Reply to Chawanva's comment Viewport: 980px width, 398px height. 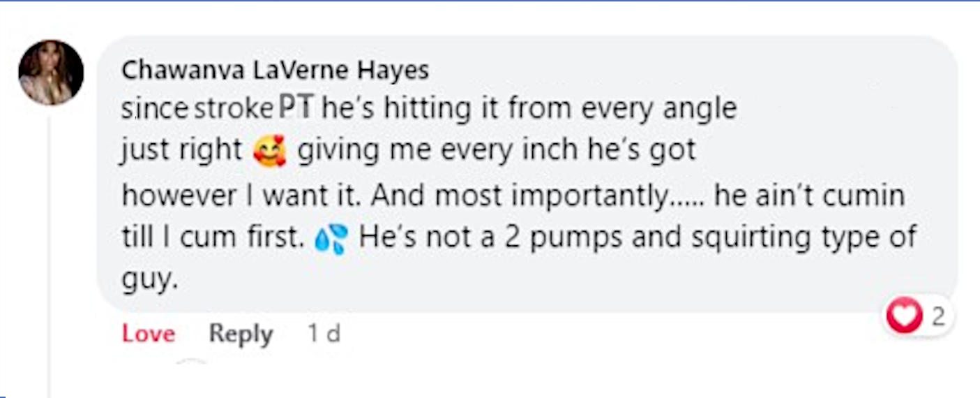pyautogui.click(x=241, y=334)
